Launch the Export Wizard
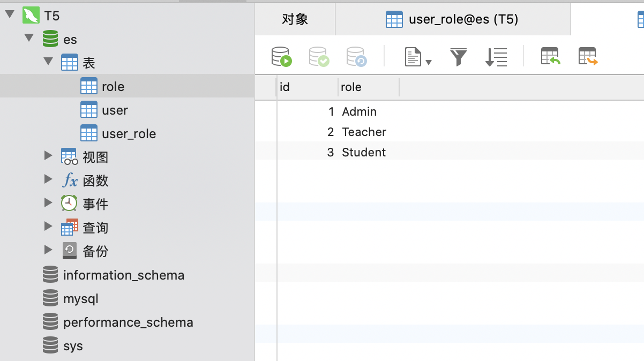This screenshot has width=644, height=361. pyautogui.click(x=588, y=56)
